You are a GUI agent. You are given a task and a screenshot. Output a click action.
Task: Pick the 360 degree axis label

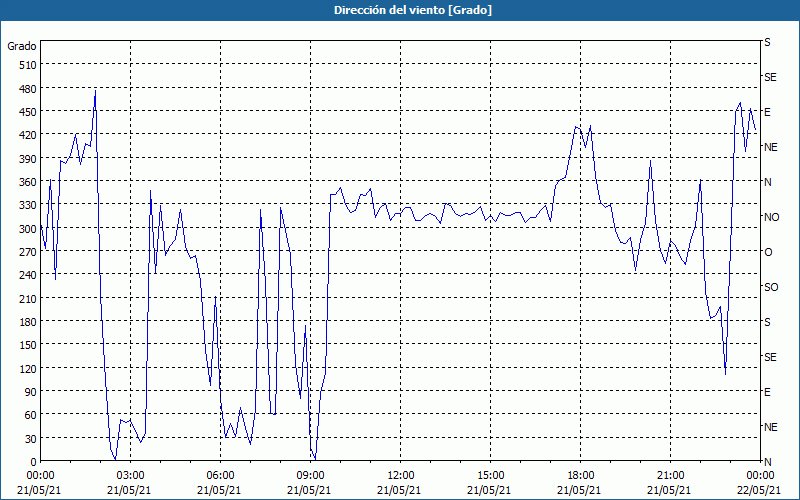click(28, 182)
